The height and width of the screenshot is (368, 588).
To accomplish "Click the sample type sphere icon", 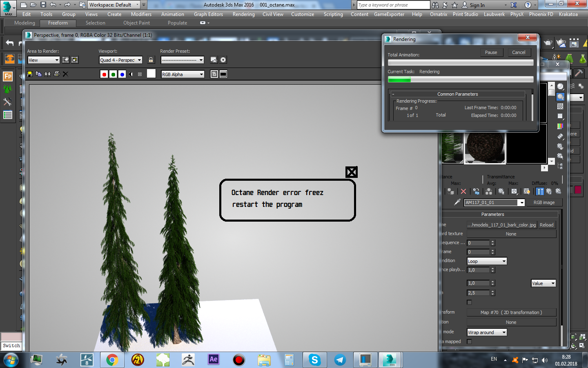I will tap(560, 87).
